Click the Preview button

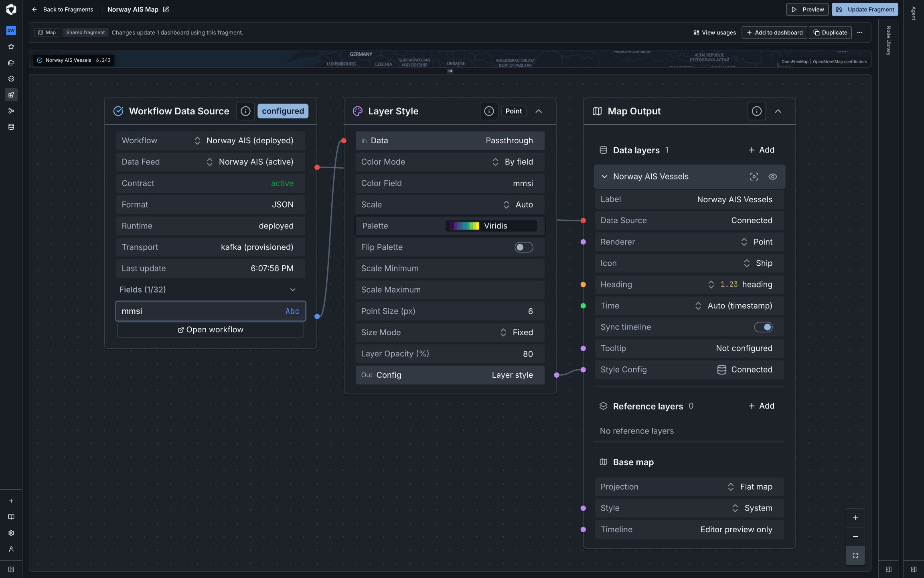tap(807, 9)
